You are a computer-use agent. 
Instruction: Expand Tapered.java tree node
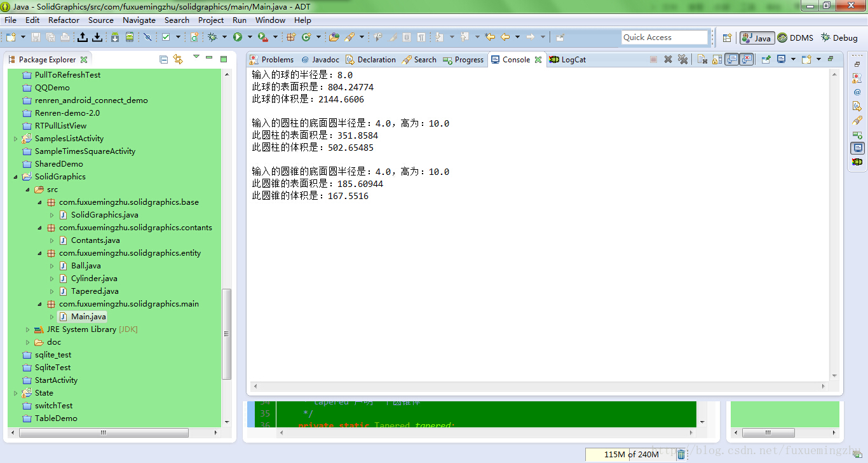coord(52,291)
